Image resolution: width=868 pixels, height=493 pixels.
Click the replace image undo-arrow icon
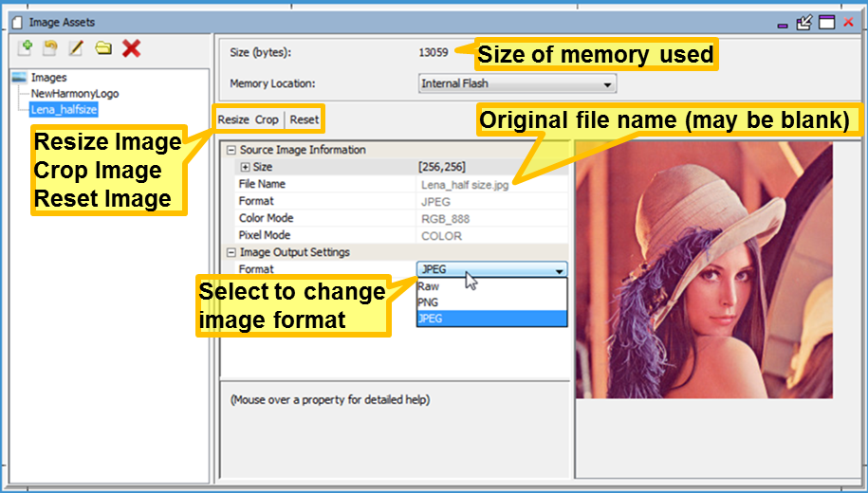50,48
